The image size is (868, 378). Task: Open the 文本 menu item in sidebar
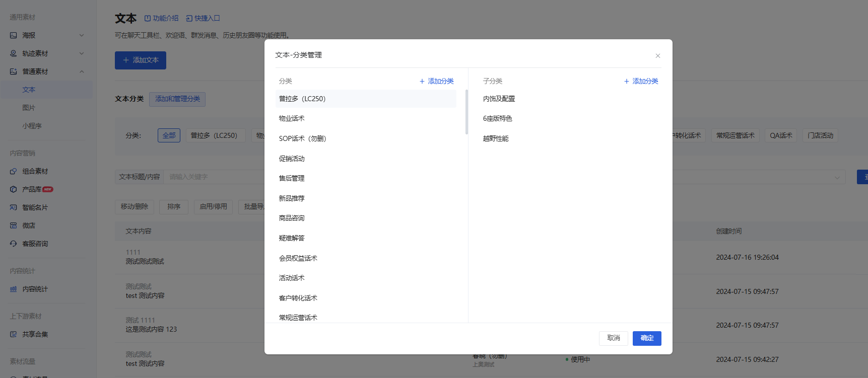pos(46,90)
